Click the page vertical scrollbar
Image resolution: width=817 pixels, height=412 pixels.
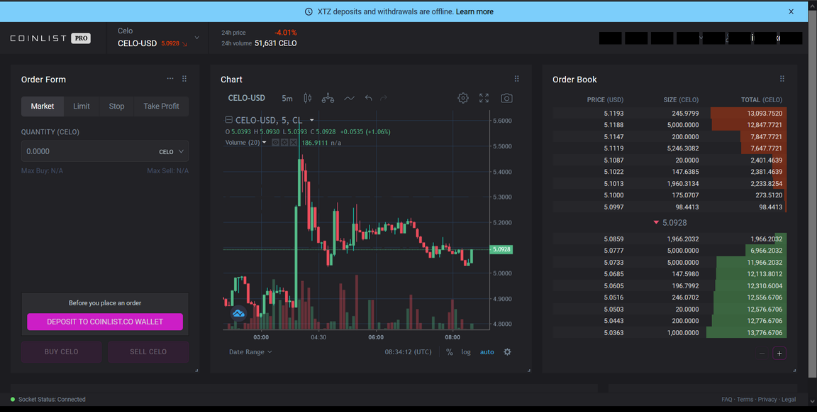(812, 193)
